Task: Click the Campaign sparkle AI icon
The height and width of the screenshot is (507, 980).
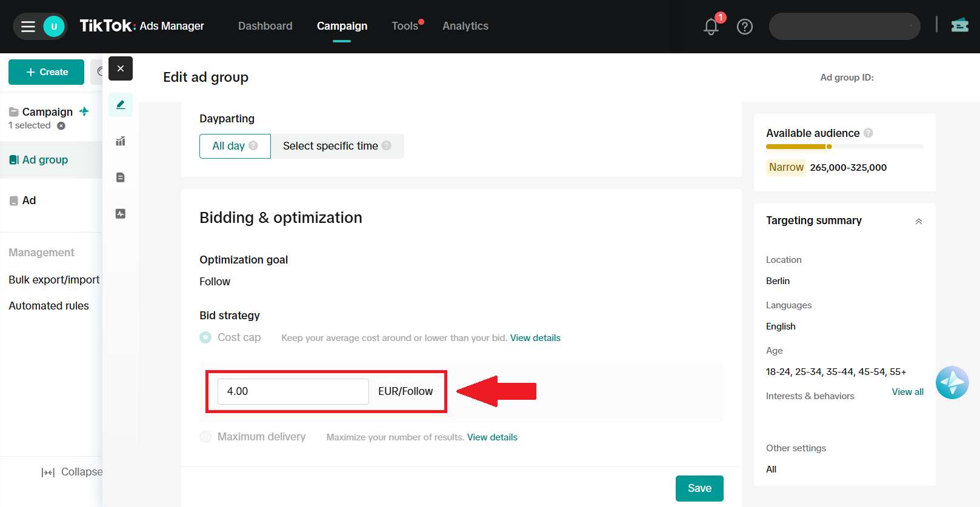Action: tap(84, 111)
